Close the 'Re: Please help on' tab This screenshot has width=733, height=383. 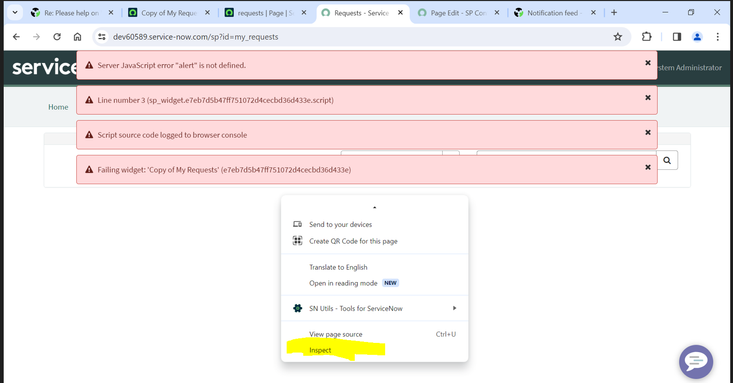pyautogui.click(x=111, y=13)
